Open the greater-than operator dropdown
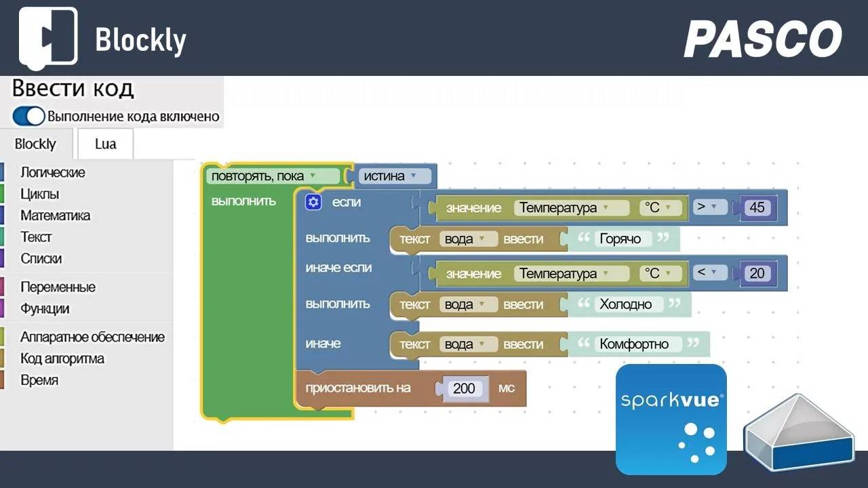This screenshot has width=868, height=488. click(709, 207)
